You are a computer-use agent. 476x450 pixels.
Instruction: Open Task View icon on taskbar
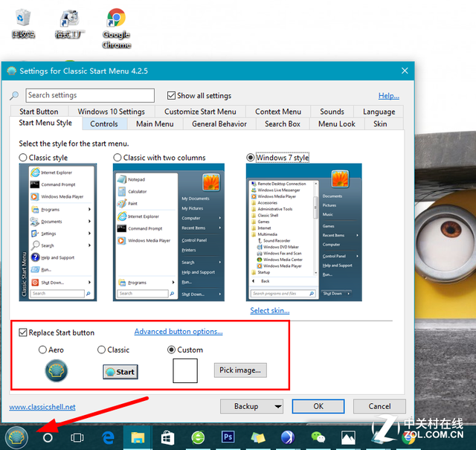click(77, 437)
